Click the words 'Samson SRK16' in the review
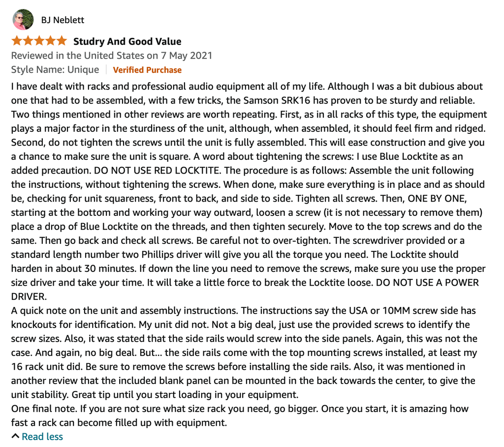The image size is (504, 447). (277, 100)
